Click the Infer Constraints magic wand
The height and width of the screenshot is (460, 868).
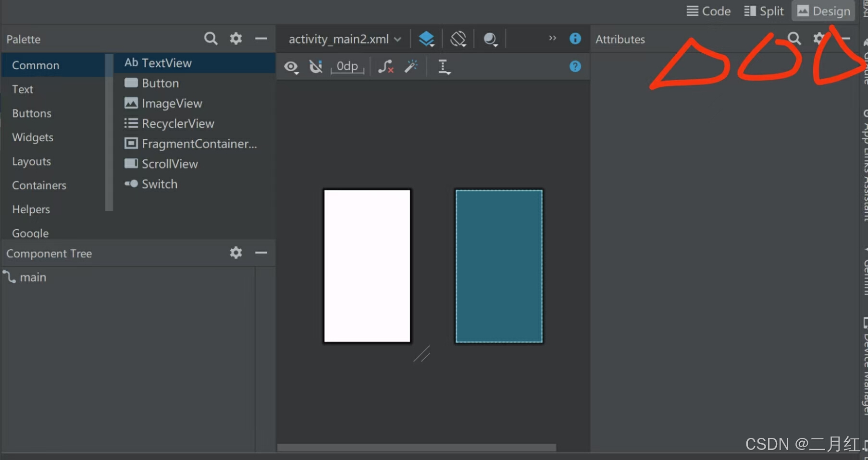(411, 67)
